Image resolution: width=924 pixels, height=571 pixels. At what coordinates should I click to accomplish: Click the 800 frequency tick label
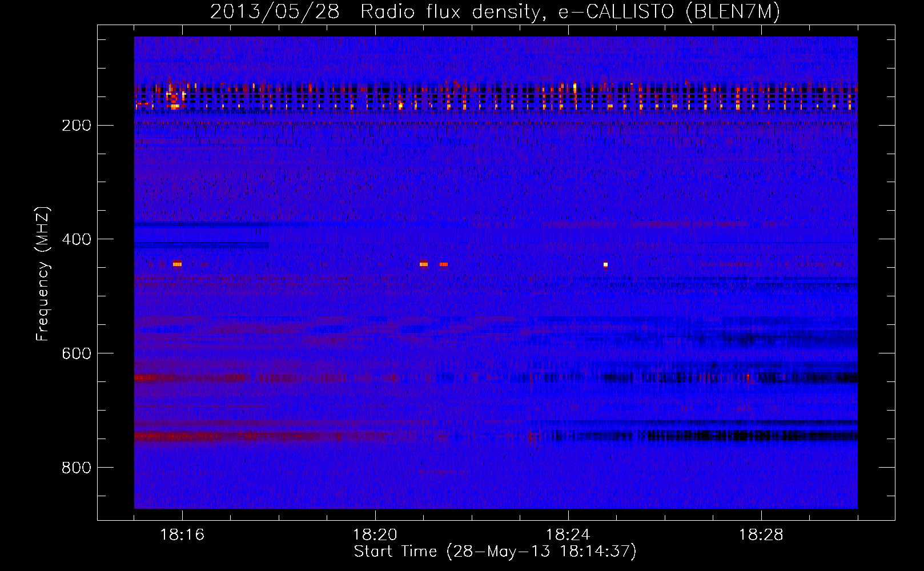[77, 468]
